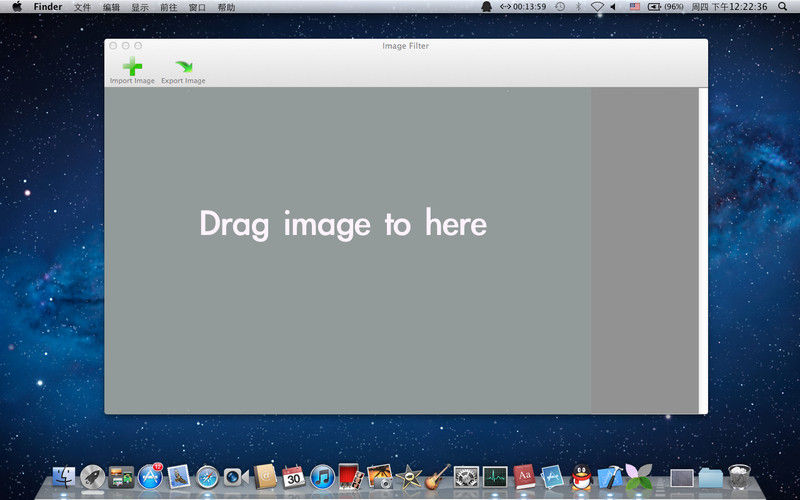Screen dimensions: 800x500
Task: Open the Finder menu in the menu bar
Action: (x=48, y=7)
